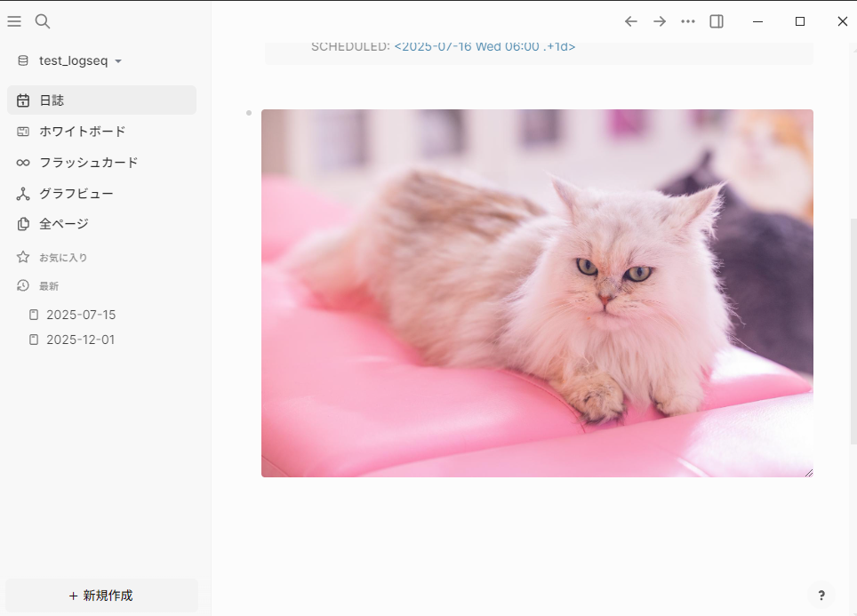Go forward with the right arrow

coord(660,21)
